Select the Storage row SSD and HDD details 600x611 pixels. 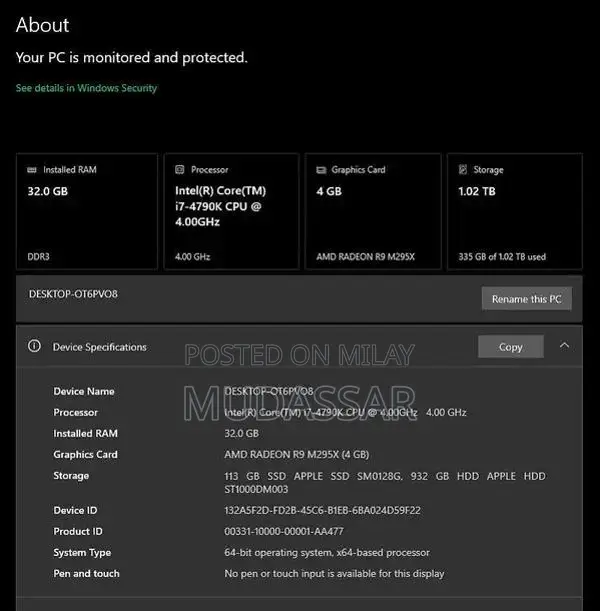tap(385, 482)
